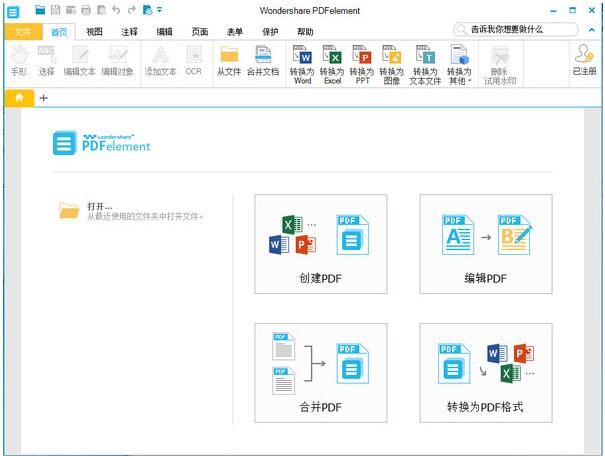Click the email icon in quick access bar
This screenshot has height=456, width=605.
point(71,10)
